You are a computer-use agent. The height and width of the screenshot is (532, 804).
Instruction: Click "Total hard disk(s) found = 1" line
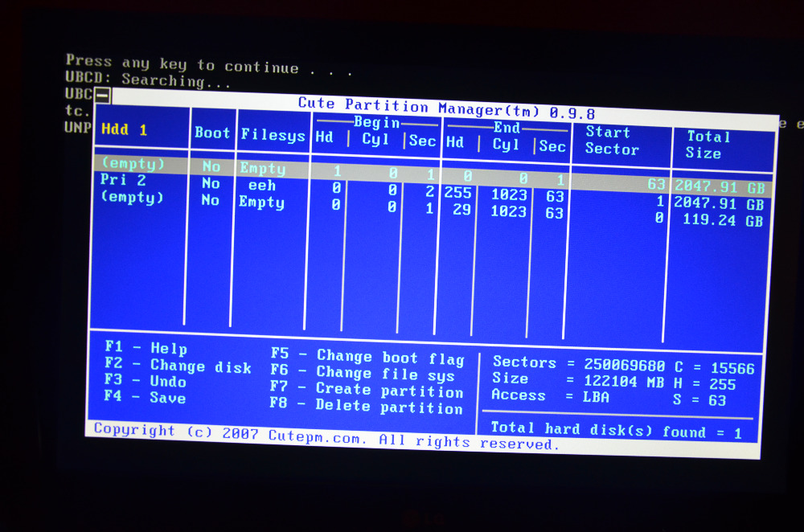tap(617, 430)
